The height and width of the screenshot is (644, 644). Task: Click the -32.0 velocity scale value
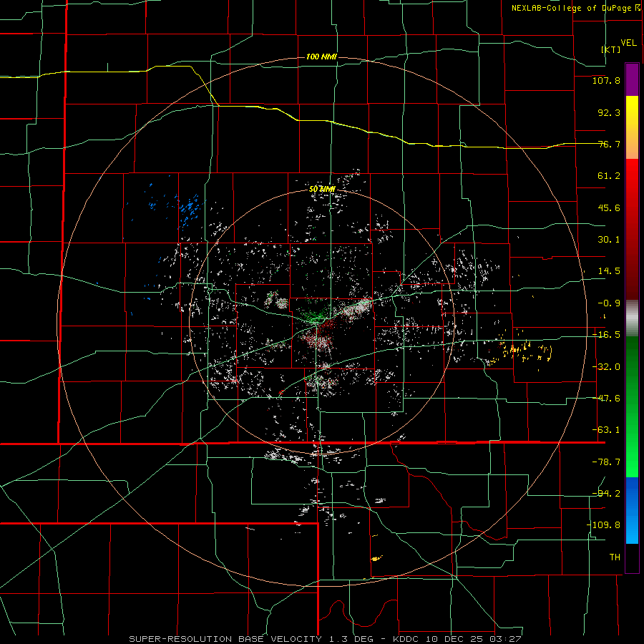coord(606,367)
